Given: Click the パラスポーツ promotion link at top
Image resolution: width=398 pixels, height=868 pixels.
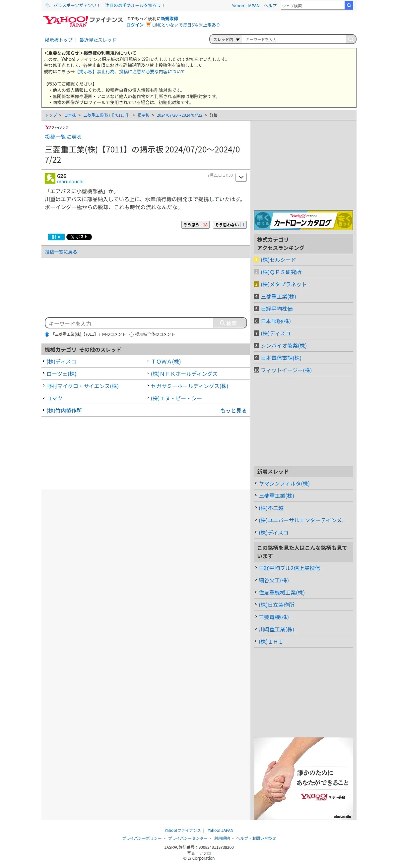Looking at the screenshot, I should click(104, 5).
